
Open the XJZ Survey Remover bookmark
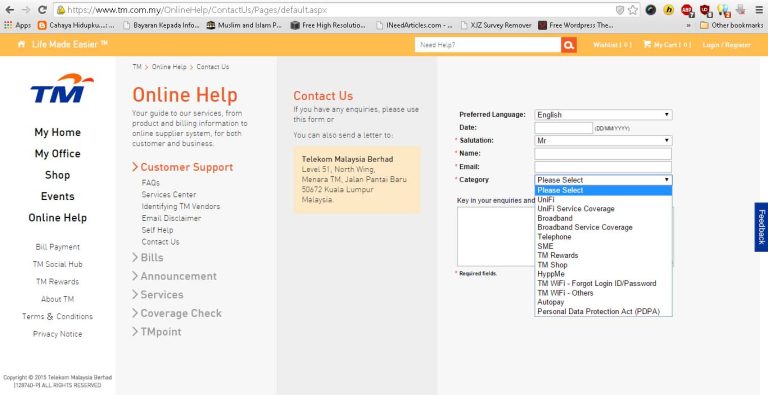pyautogui.click(x=496, y=25)
